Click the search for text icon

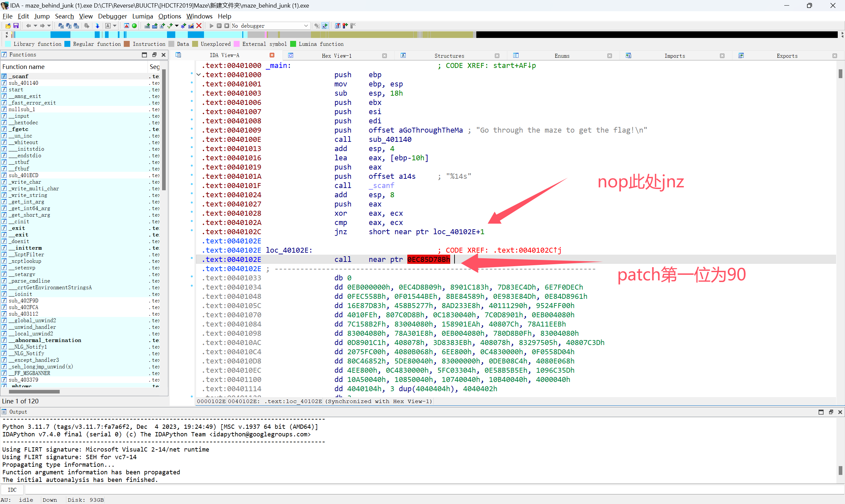[x=69, y=25]
